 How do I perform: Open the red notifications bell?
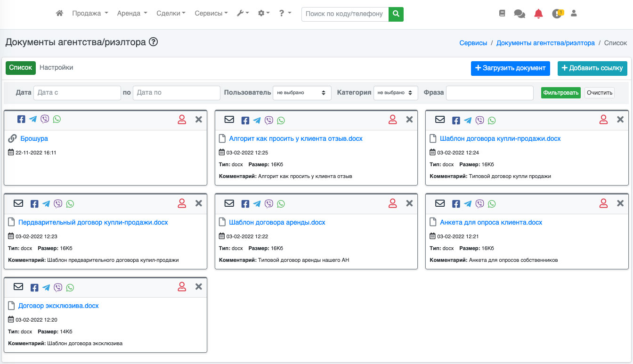(538, 14)
